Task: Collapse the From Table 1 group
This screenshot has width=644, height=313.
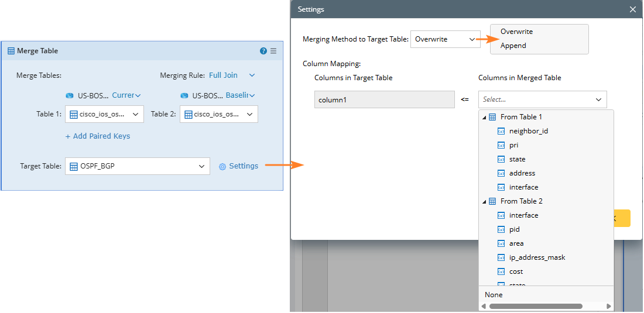Action: (x=484, y=117)
